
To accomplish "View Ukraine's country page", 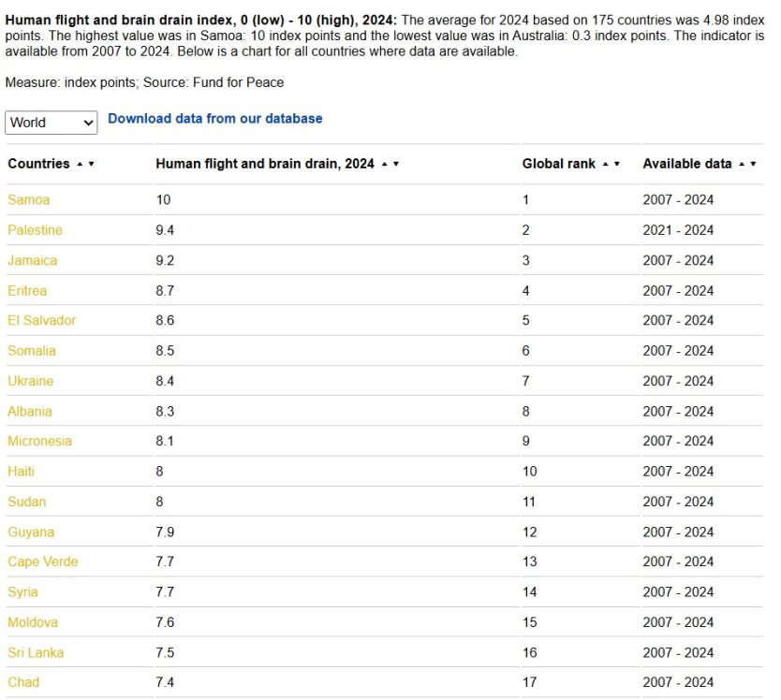I will [x=31, y=381].
